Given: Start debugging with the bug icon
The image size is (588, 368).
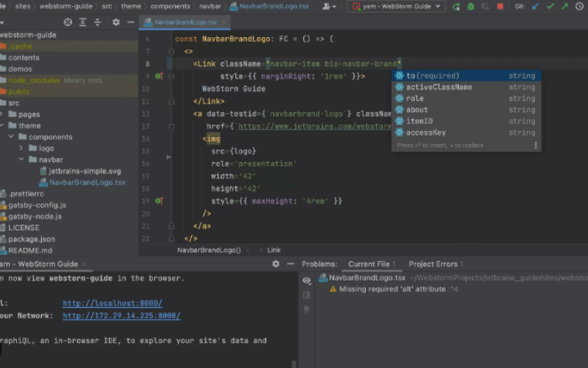Looking at the screenshot, I should tap(470, 7).
